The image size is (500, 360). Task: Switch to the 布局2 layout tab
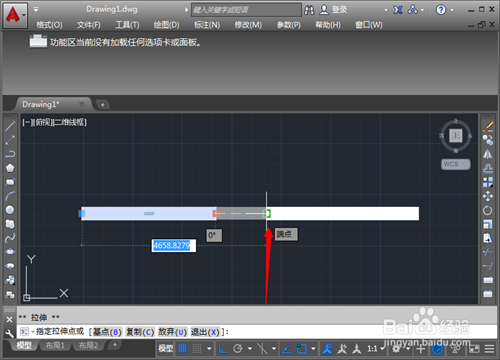88,345
